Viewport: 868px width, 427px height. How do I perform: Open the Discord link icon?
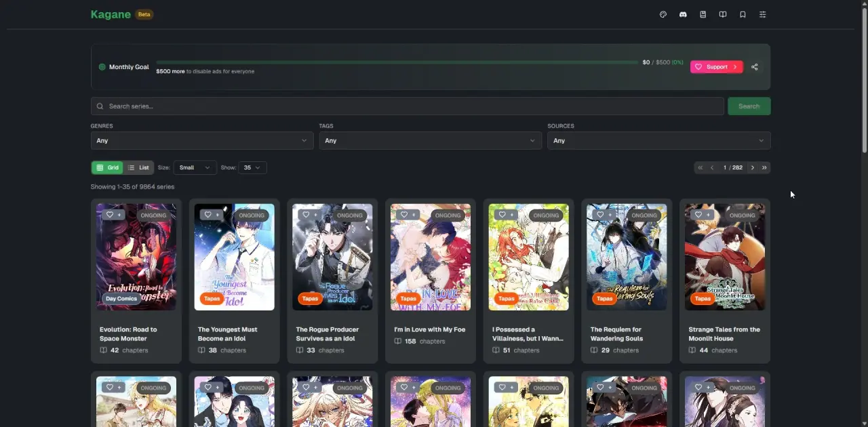(x=683, y=14)
